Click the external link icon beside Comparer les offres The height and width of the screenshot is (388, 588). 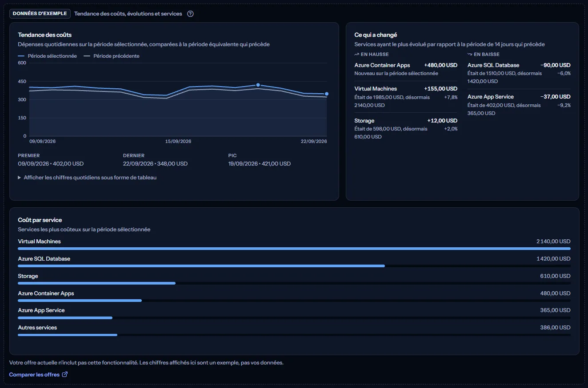pyautogui.click(x=65, y=374)
